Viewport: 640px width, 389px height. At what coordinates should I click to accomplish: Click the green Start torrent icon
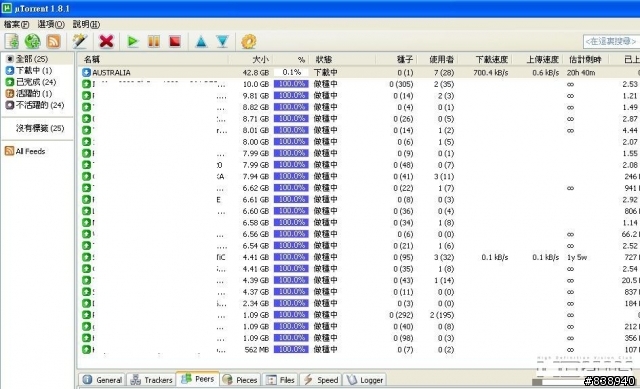132,41
